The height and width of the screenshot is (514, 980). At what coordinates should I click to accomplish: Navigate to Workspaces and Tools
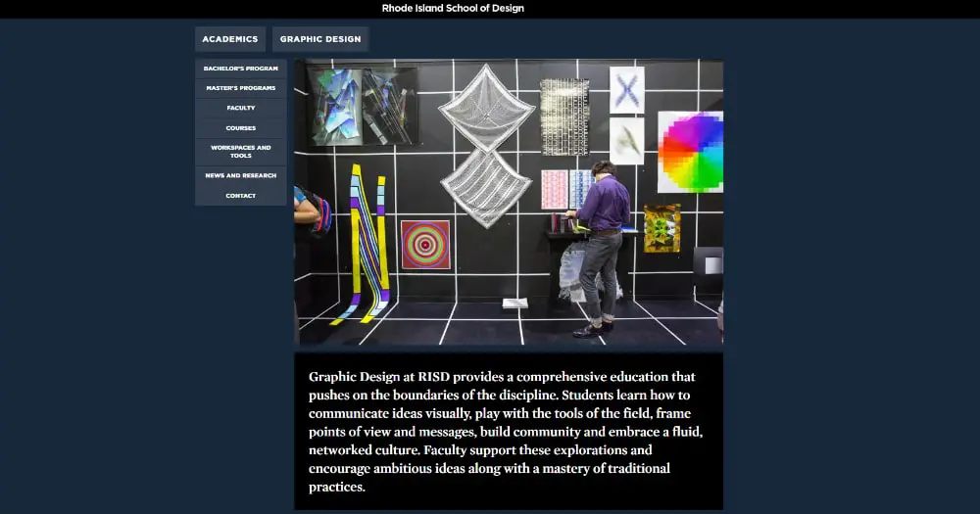click(241, 152)
